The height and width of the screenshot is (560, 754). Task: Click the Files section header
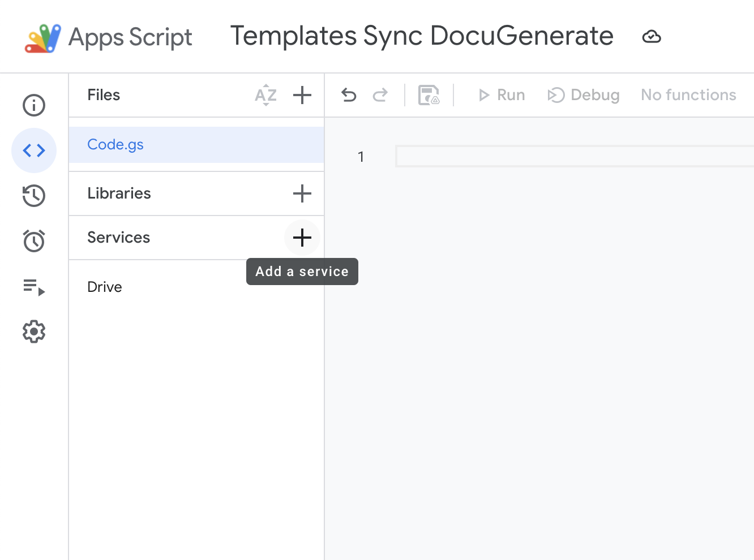104,95
